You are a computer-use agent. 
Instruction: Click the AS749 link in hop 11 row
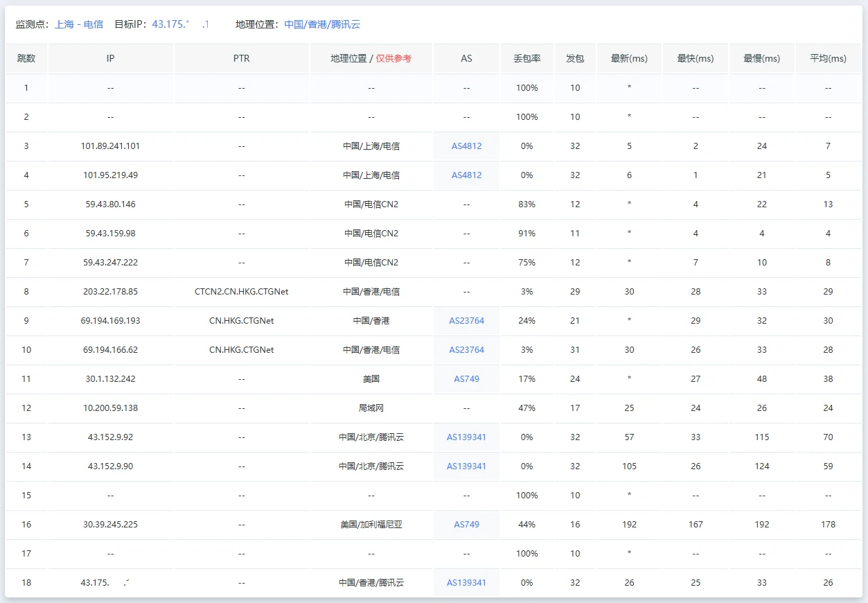click(x=466, y=379)
